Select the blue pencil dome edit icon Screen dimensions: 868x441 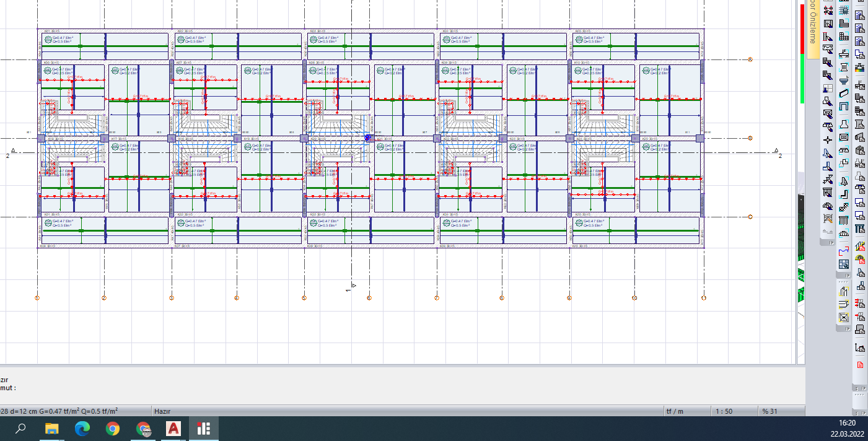click(x=828, y=206)
